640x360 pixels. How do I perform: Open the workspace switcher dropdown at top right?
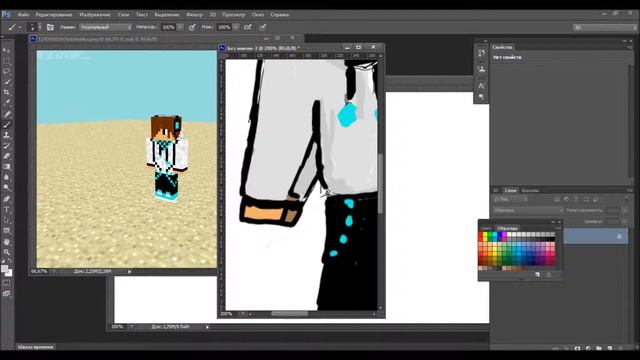point(605,27)
